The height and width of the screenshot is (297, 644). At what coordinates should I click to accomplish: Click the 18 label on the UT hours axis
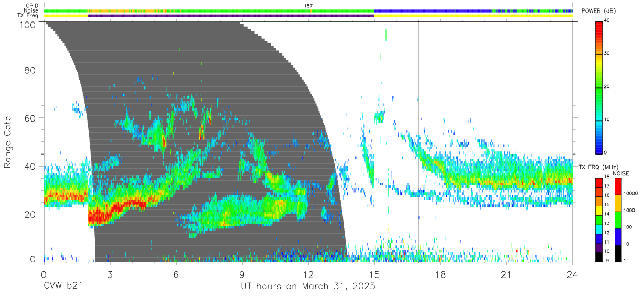(x=441, y=274)
